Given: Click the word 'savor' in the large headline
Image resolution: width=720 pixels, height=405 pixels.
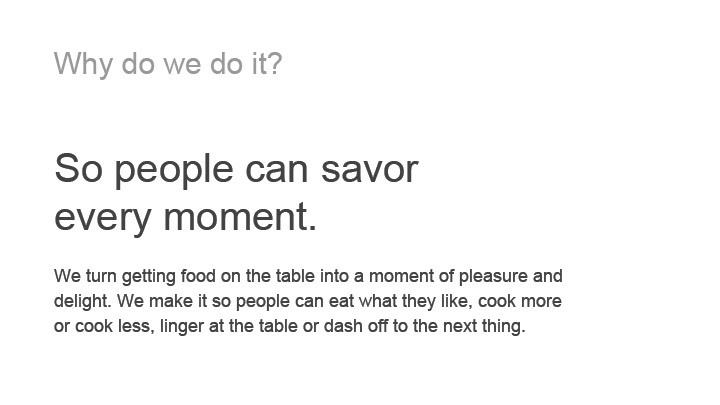Looking at the screenshot, I should [370, 169].
